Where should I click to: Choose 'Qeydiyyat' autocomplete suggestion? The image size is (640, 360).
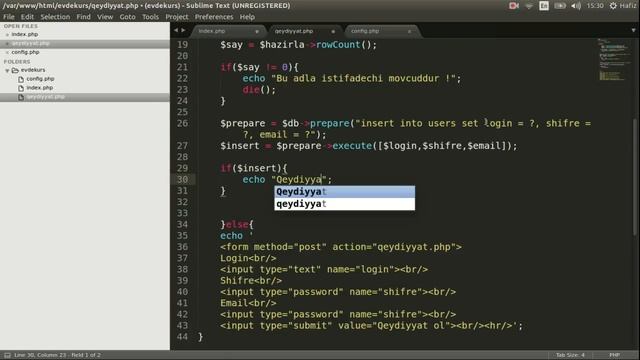344,191
